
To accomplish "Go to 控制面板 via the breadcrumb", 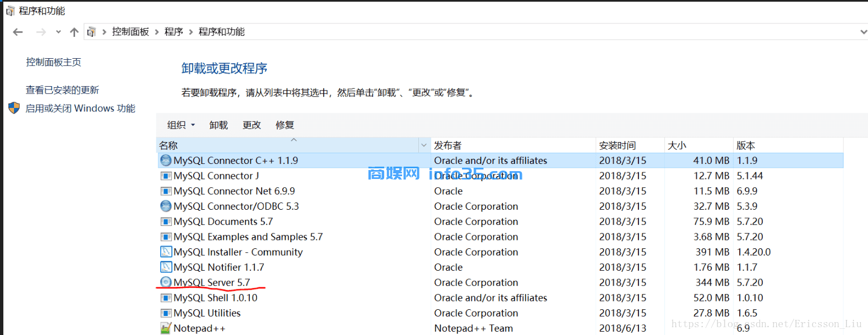I will [130, 32].
